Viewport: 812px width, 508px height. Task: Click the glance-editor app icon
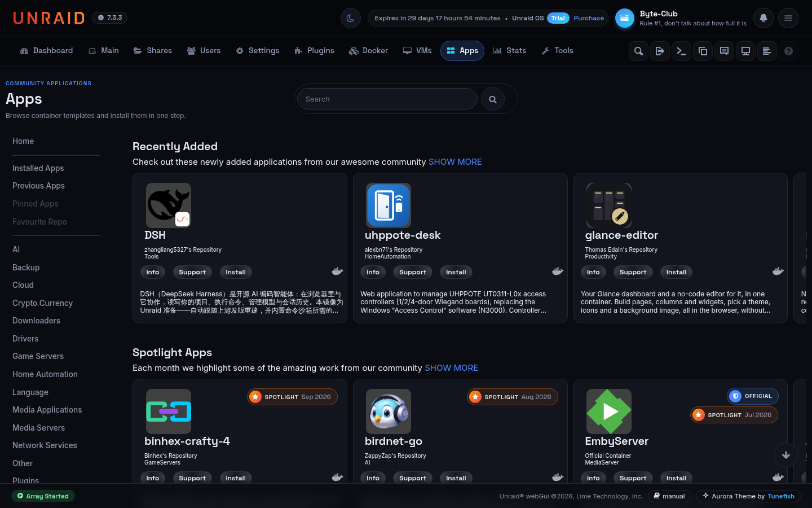pos(609,205)
